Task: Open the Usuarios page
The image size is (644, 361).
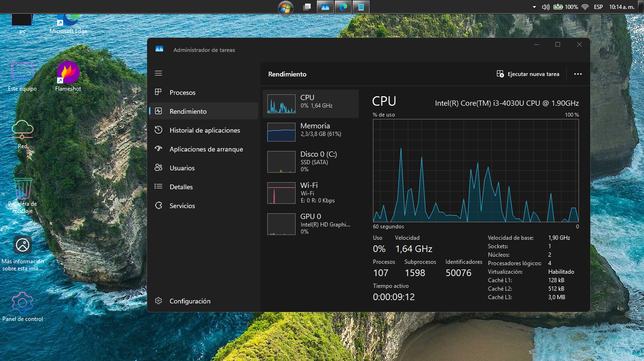Action: [x=182, y=168]
